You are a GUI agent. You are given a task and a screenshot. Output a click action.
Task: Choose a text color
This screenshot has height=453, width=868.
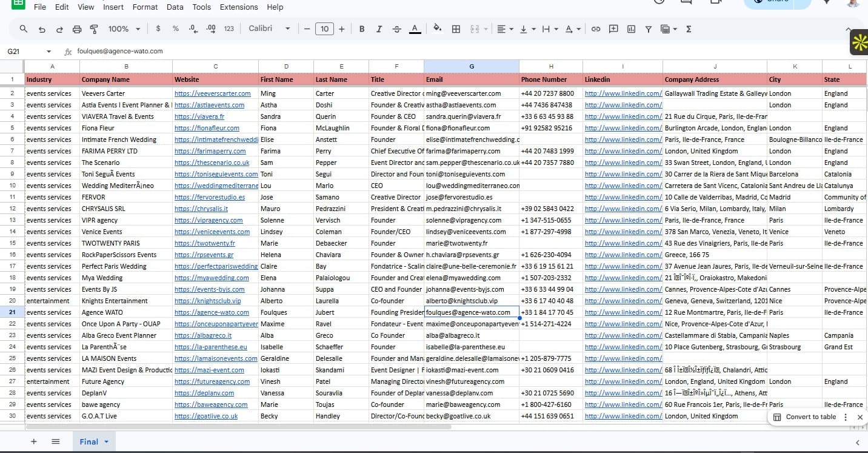415,29
